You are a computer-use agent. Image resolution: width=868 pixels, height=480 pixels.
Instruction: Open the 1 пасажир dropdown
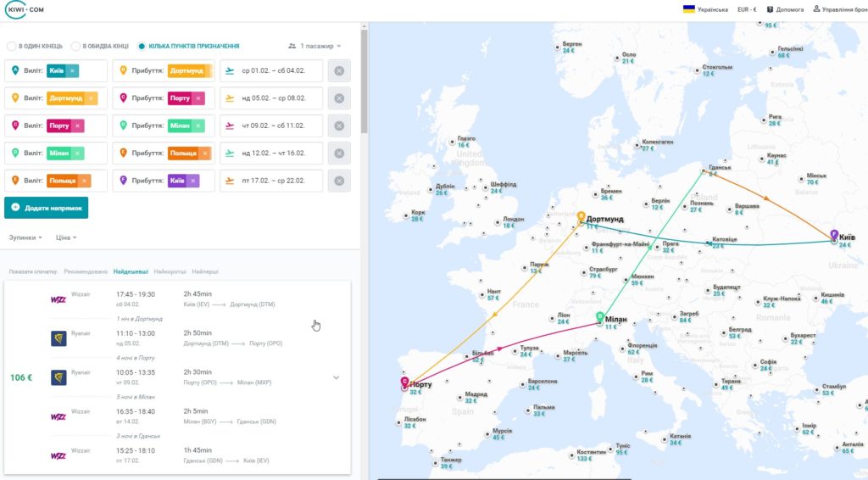click(x=314, y=46)
